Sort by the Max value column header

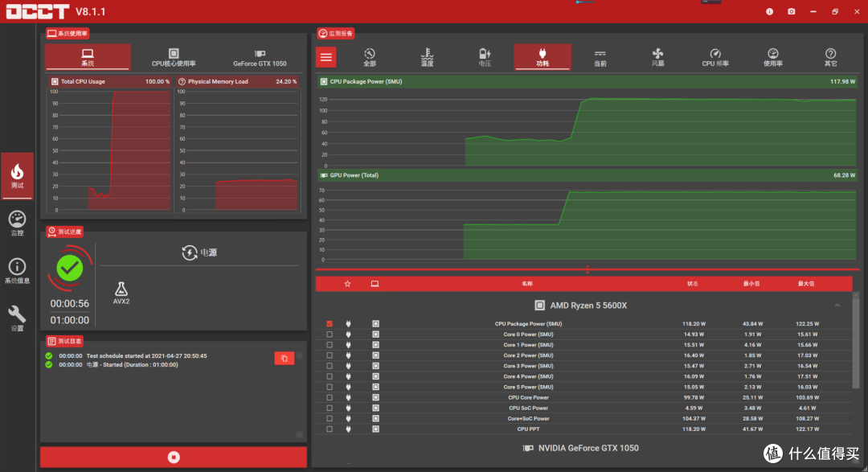806,284
